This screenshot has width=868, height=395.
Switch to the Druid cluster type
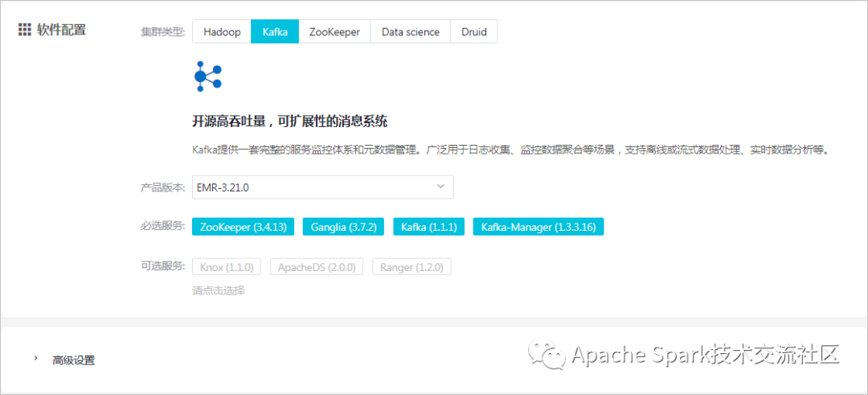pos(474,31)
